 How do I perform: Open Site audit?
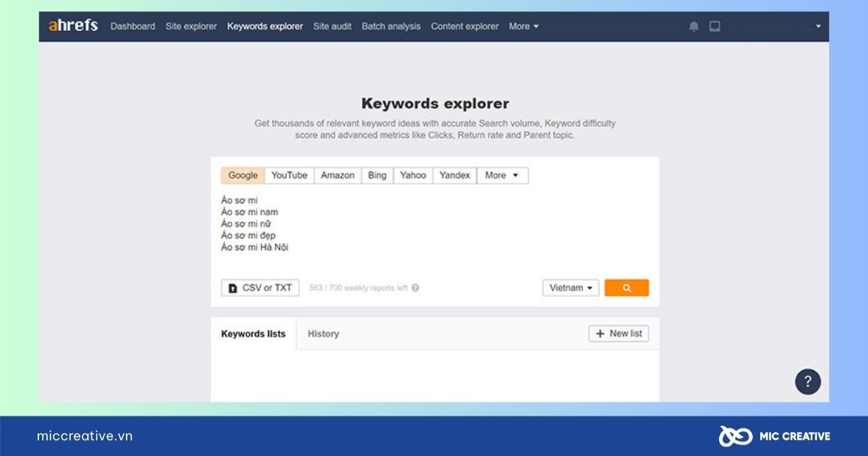click(x=332, y=26)
